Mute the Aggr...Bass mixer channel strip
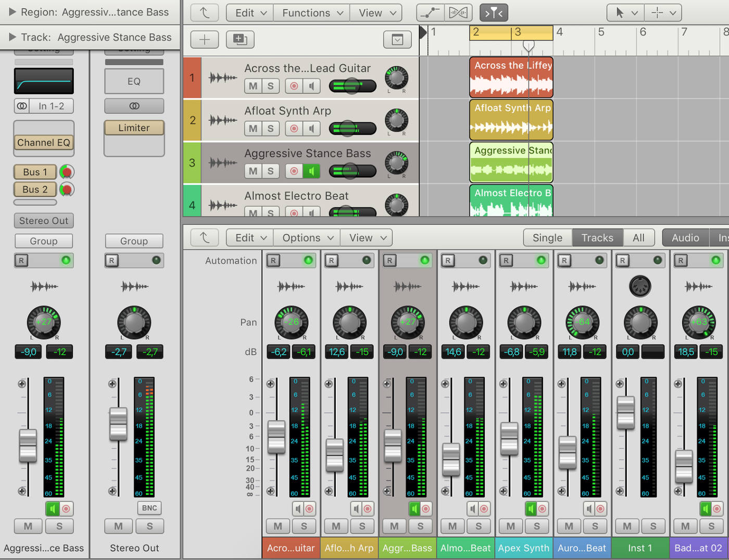Screen dimensions: 729x560 coord(394,526)
